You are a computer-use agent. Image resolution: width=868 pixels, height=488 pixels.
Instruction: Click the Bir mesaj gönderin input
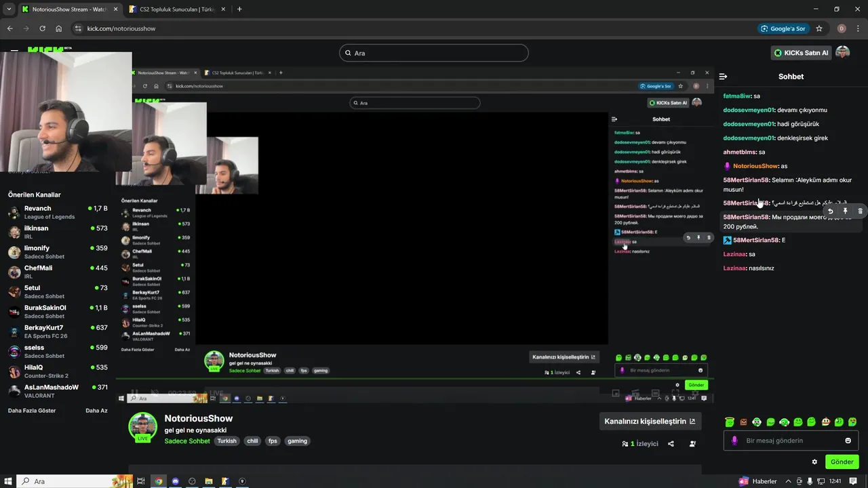click(x=791, y=441)
